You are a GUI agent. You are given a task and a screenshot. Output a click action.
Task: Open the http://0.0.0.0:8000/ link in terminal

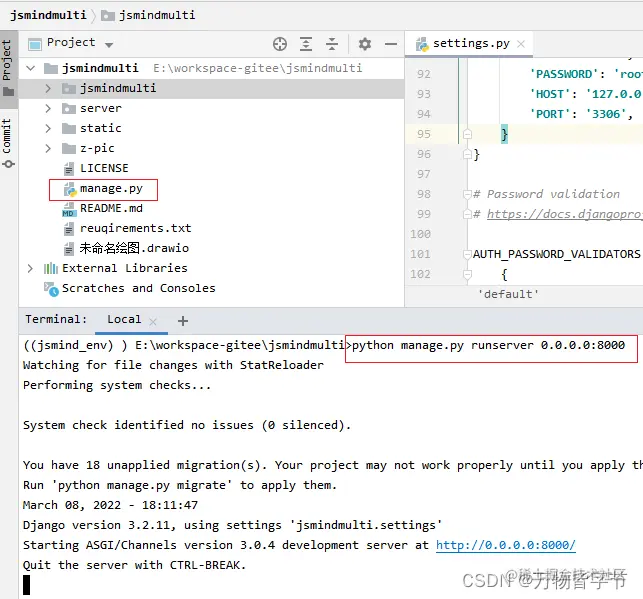[x=506, y=545]
